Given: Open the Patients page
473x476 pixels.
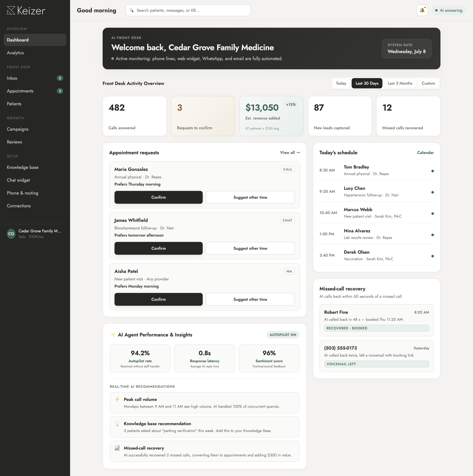Looking at the screenshot, I should (x=35, y=104).
